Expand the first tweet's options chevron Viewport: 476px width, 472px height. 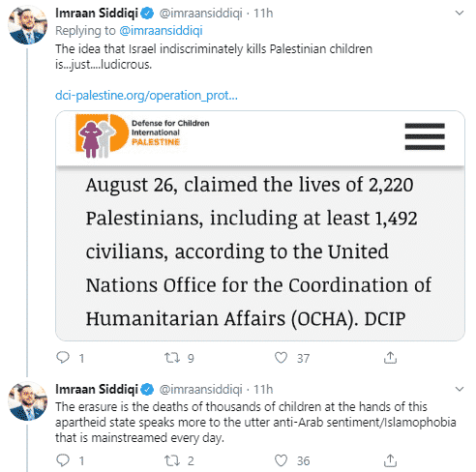[x=460, y=13]
